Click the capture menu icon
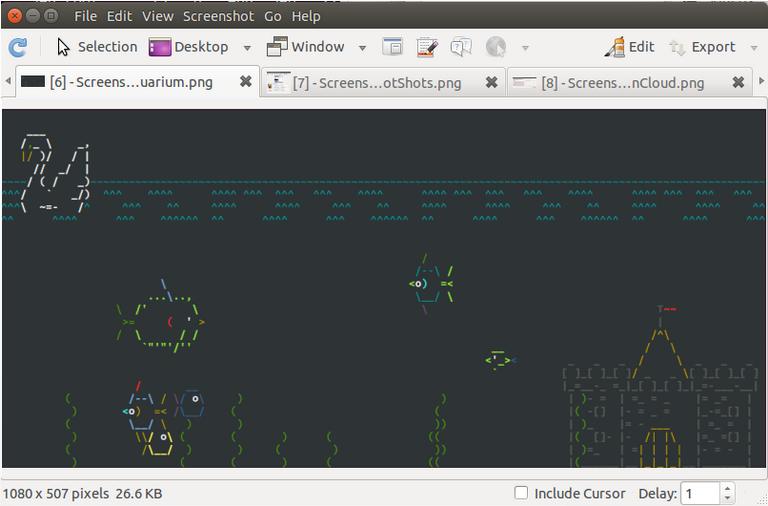This screenshot has width=768, height=506. [x=427, y=47]
